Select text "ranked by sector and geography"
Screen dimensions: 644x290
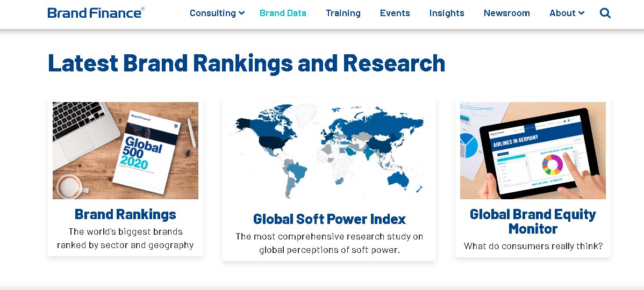125,245
